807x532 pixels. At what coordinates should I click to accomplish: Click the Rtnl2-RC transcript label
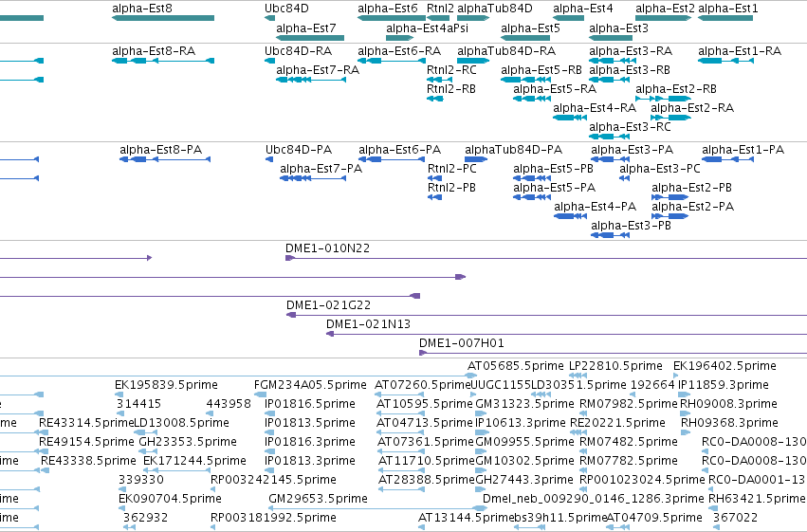tap(451, 70)
